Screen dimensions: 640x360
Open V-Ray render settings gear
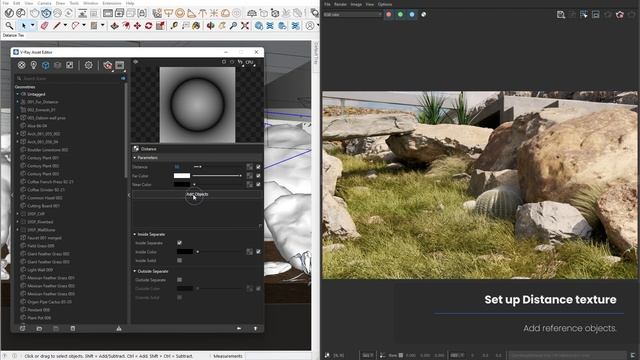coord(88,65)
